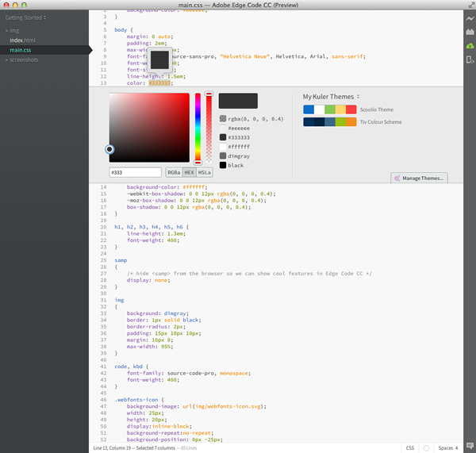Open Live Preview lightning bolt icon
The height and width of the screenshot is (453, 476).
coord(470,19)
